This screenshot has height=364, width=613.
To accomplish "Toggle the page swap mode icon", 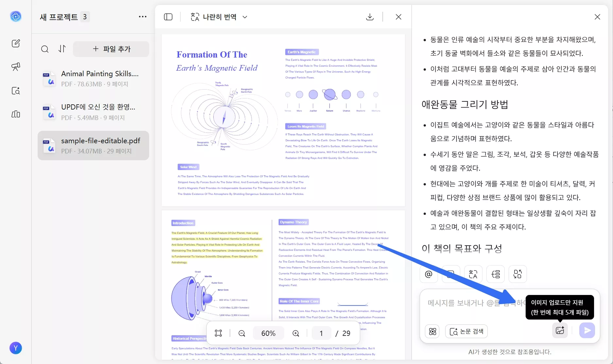I will (517, 274).
